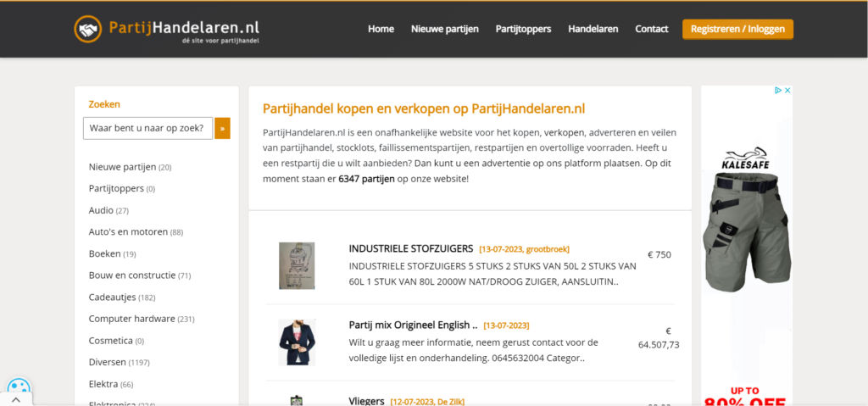The width and height of the screenshot is (868, 406).
Task: Open the Elektra (66) category
Action: click(111, 384)
